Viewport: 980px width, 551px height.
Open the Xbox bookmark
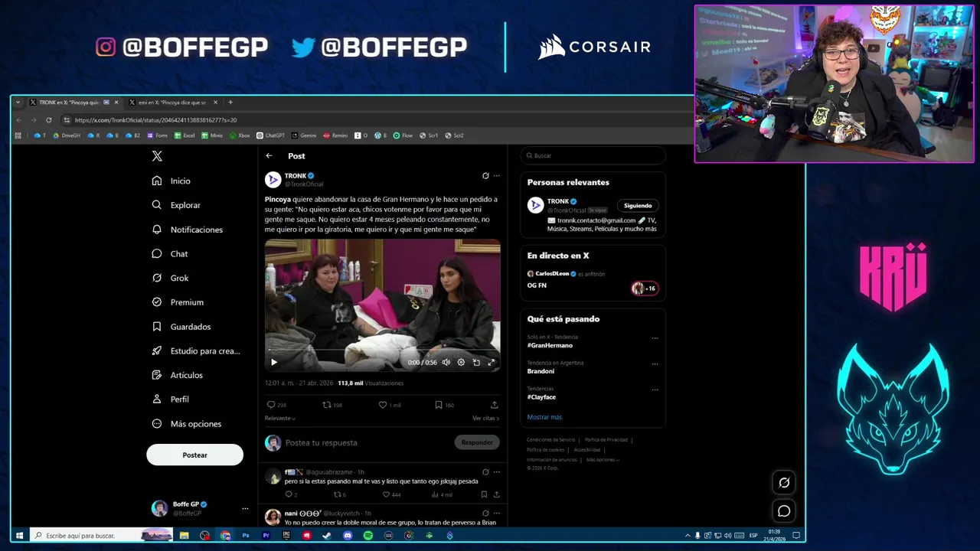[240, 135]
